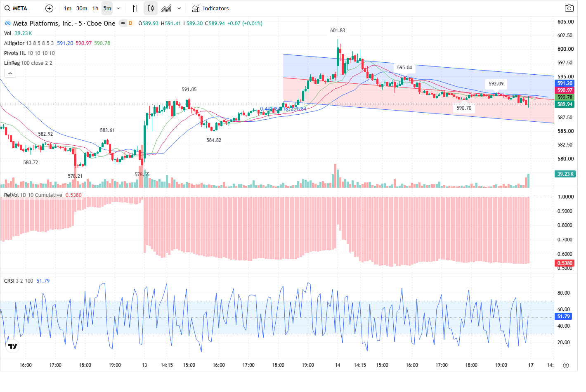Open the META symbol search

pos(16,8)
